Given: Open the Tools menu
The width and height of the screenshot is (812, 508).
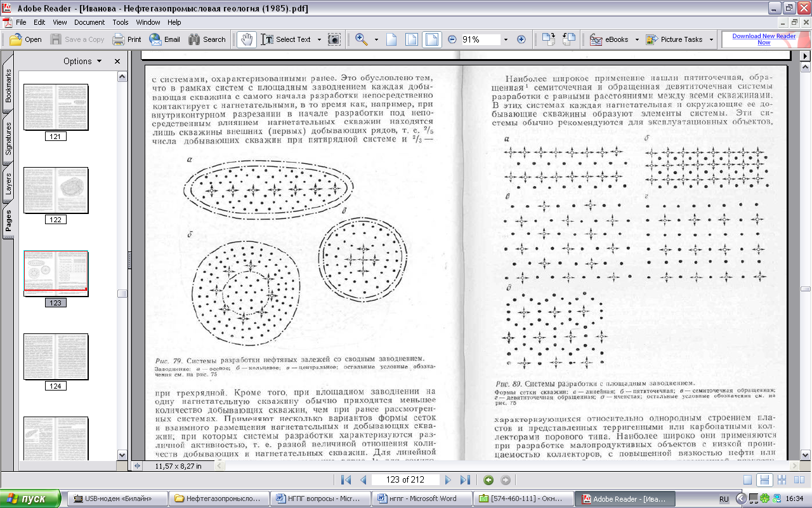Looking at the screenshot, I should (x=121, y=22).
